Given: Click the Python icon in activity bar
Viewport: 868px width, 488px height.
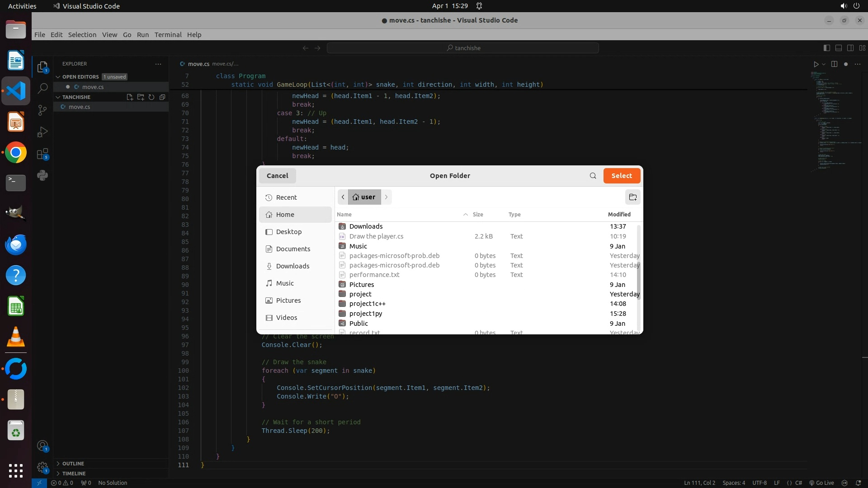Looking at the screenshot, I should 42,175.
